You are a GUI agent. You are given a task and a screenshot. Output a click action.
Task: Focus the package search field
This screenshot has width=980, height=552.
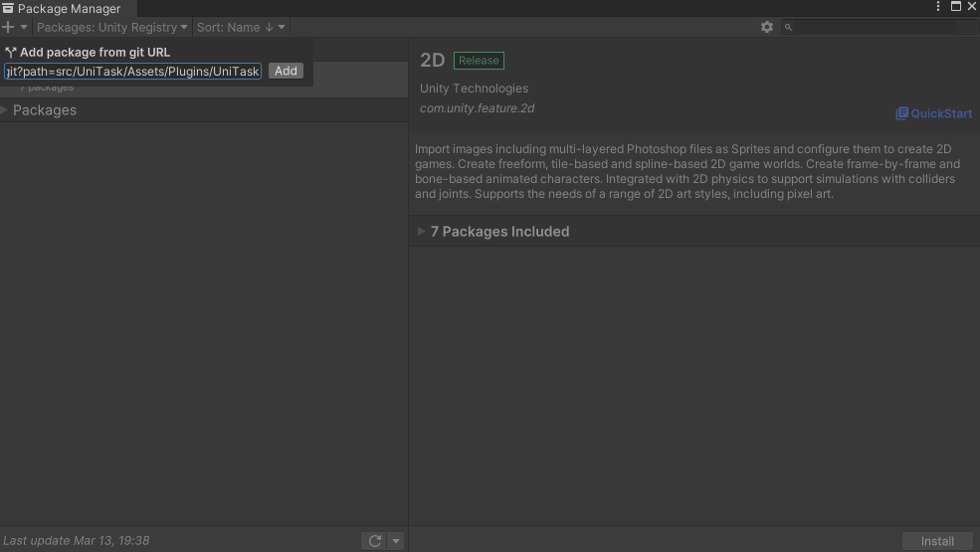pos(880,27)
